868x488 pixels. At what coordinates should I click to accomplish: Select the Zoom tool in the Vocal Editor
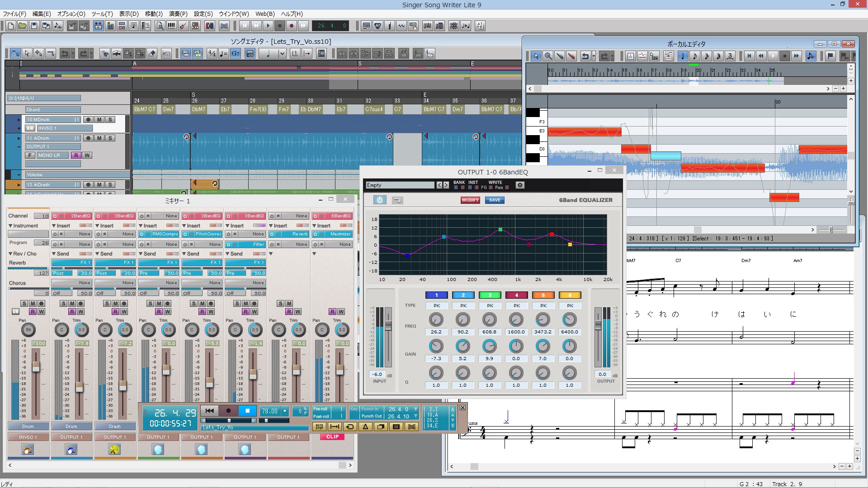click(548, 56)
